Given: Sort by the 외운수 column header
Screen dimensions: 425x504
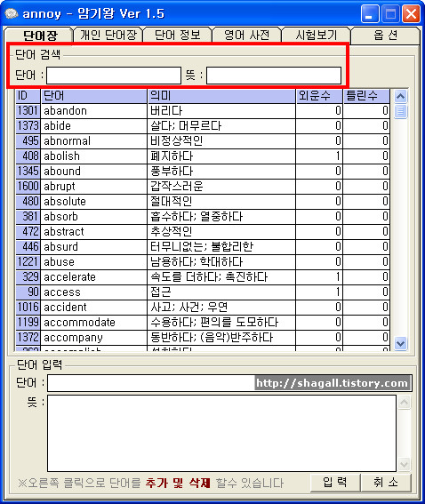Looking at the screenshot, I should (319, 96).
